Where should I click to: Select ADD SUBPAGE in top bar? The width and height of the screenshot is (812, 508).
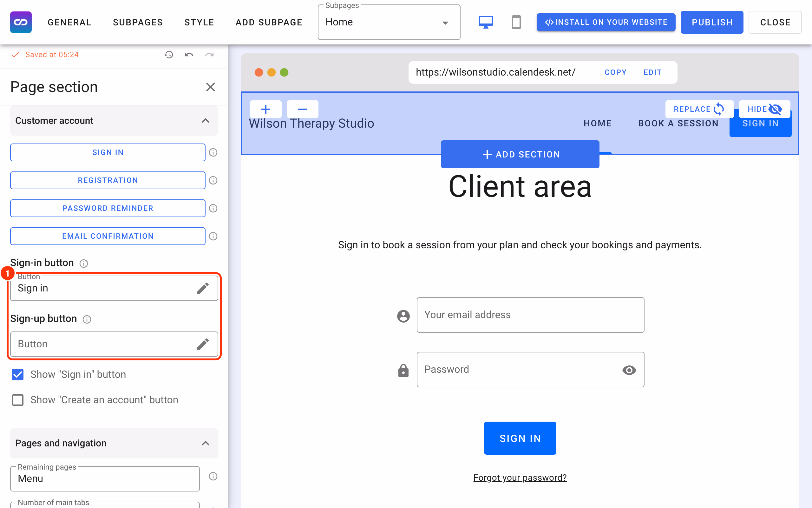pos(269,22)
